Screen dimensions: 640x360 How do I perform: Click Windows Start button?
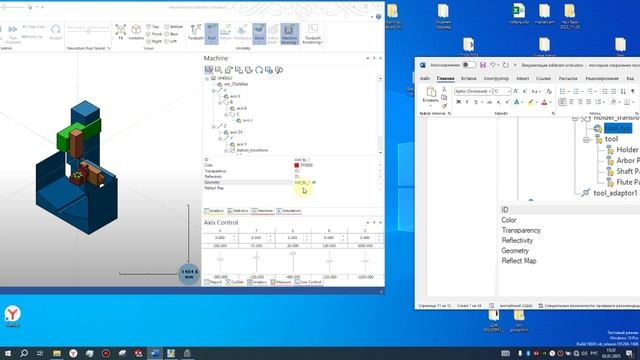click(x=7, y=353)
